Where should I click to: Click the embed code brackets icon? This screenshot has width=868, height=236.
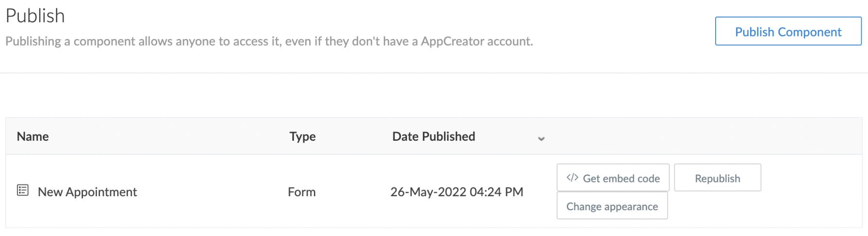click(x=572, y=178)
